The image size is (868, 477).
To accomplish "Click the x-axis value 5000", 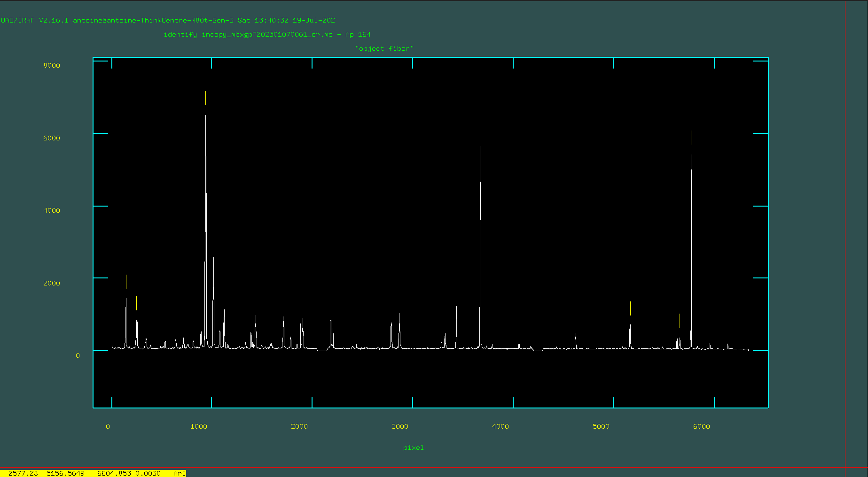I will [601, 426].
